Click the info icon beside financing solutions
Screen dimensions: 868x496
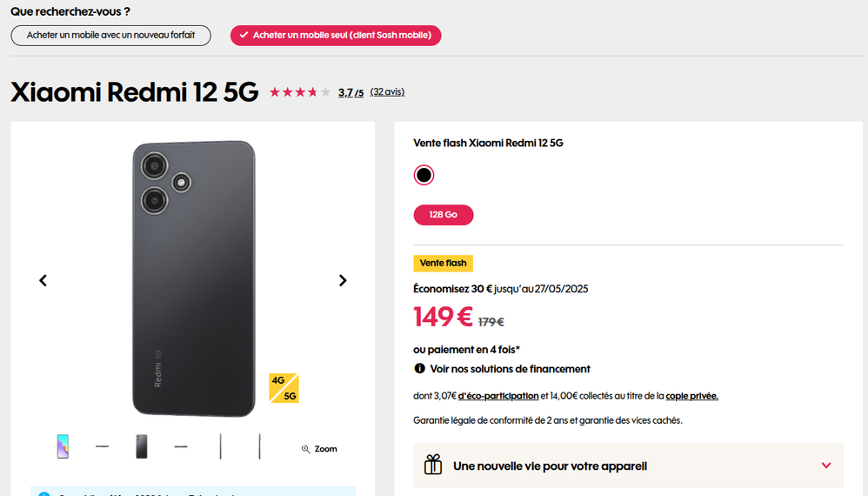point(419,369)
